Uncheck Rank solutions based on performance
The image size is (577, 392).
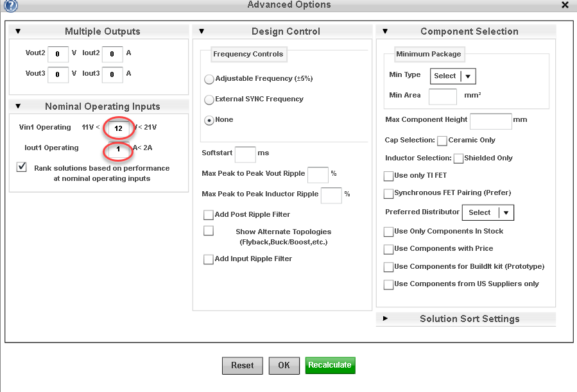pos(21,166)
